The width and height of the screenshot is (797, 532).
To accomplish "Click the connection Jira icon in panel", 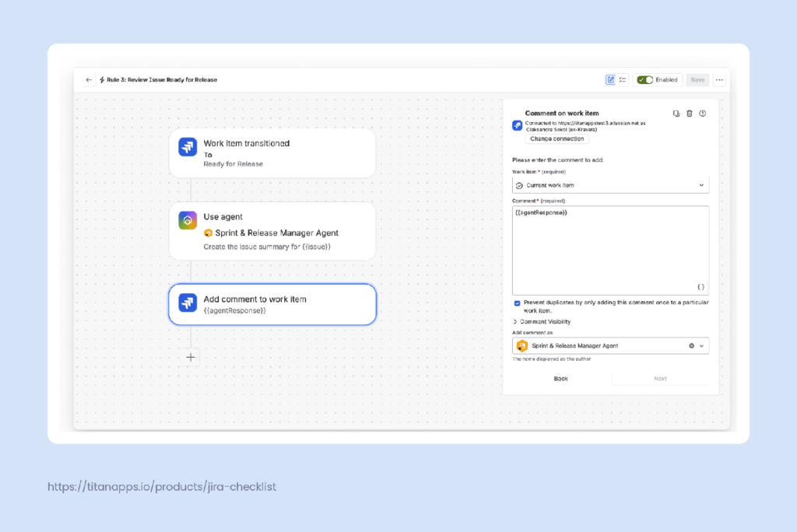I will pos(518,125).
